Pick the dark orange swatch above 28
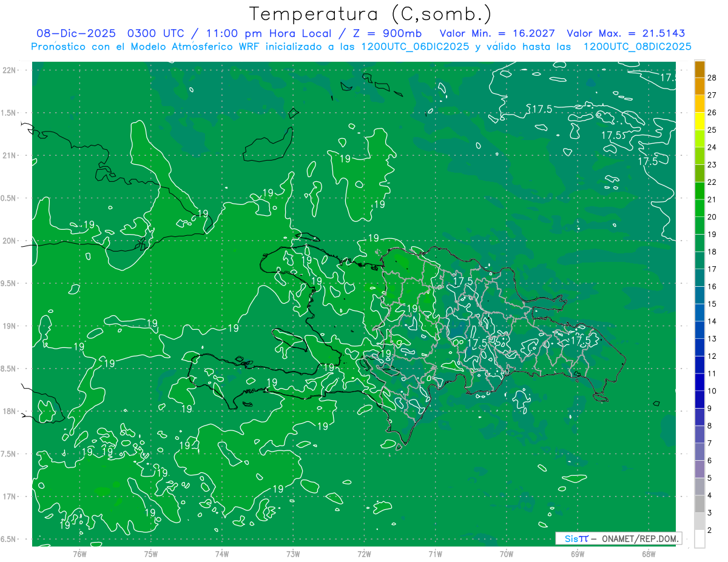The image size is (728, 562). point(699,69)
